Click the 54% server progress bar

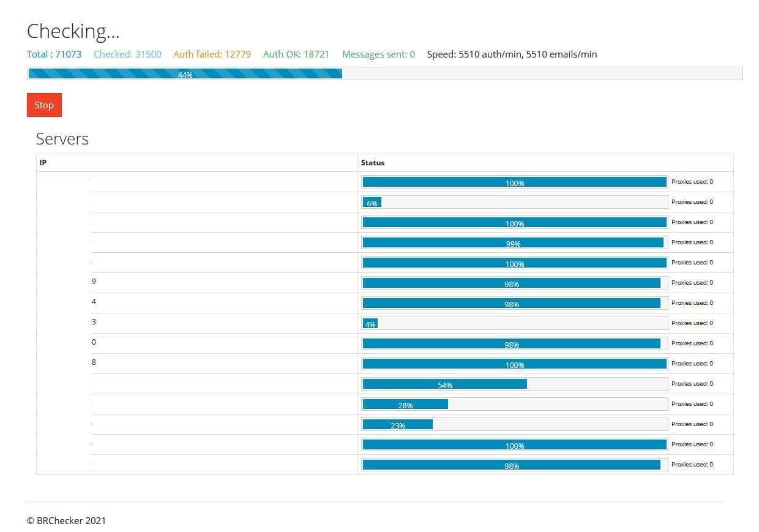[444, 384]
